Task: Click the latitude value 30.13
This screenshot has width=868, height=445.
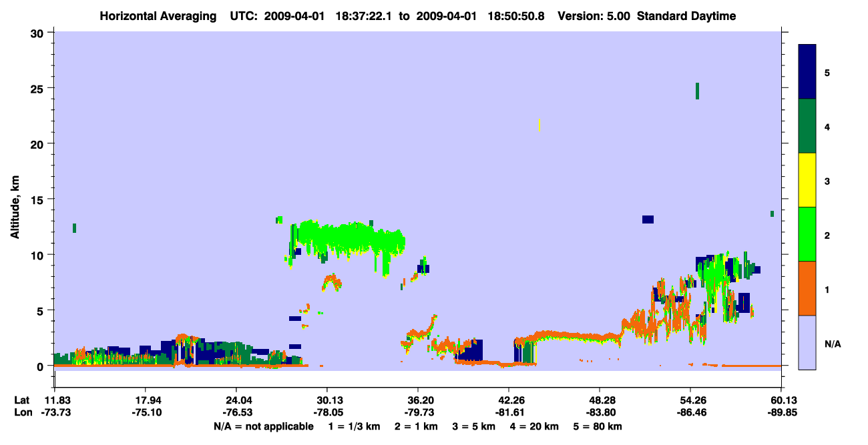Action: tap(327, 400)
